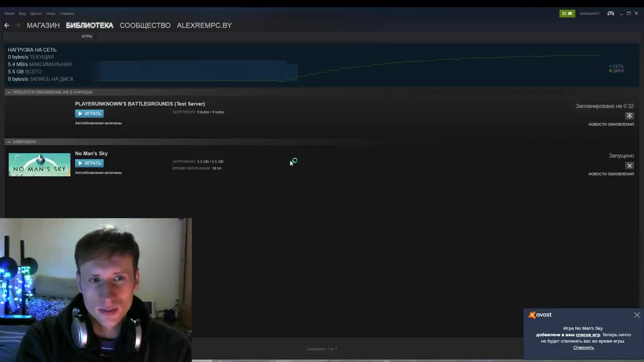
Task: Open the berlazar911 account dropdown
Action: (x=590, y=14)
